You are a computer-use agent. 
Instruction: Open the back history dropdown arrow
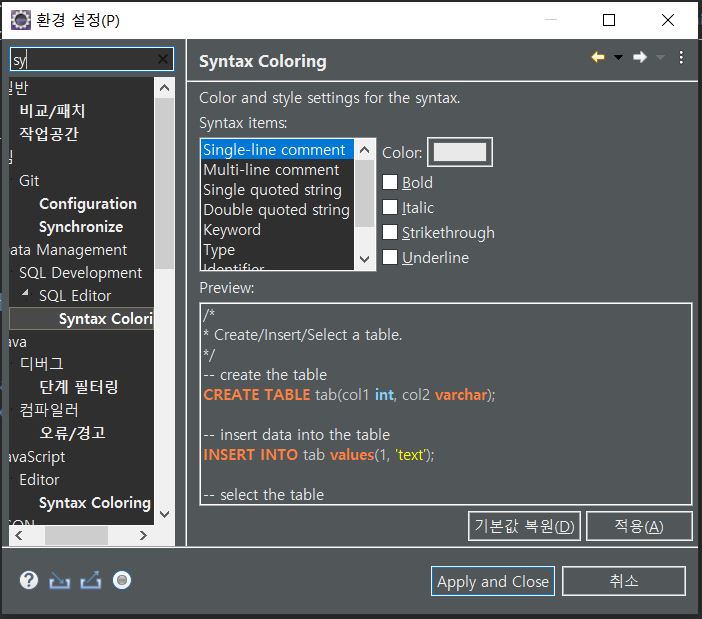[x=618, y=57]
